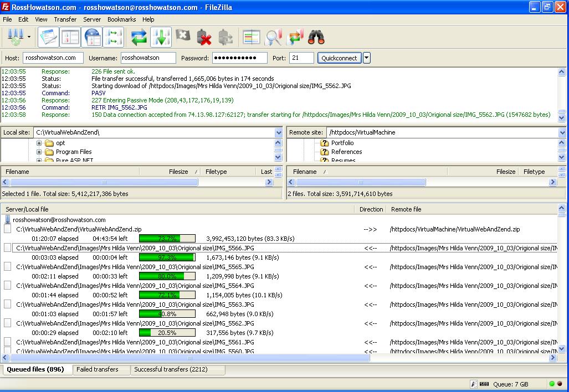This screenshot has height=392, width=569.
Task: Toggle checkbox for IMG_5562.JPG transfer
Action: [x=7, y=323]
